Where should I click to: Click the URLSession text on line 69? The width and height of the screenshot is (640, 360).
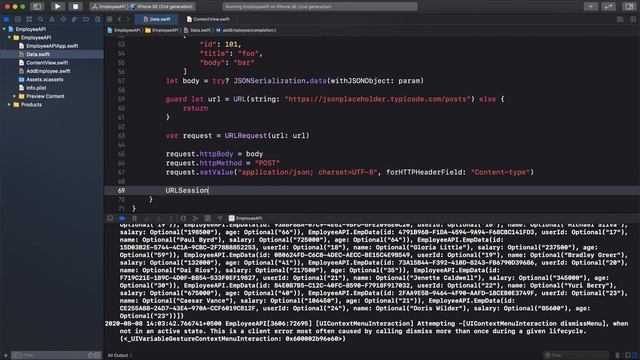[187, 191]
